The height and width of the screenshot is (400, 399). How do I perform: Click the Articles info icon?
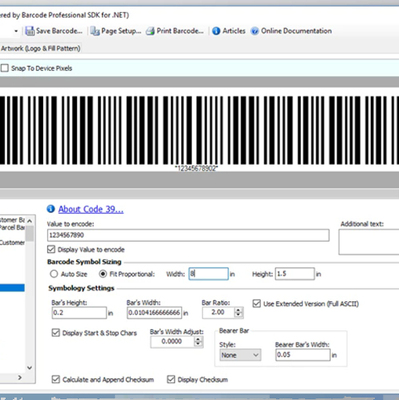[216, 31]
